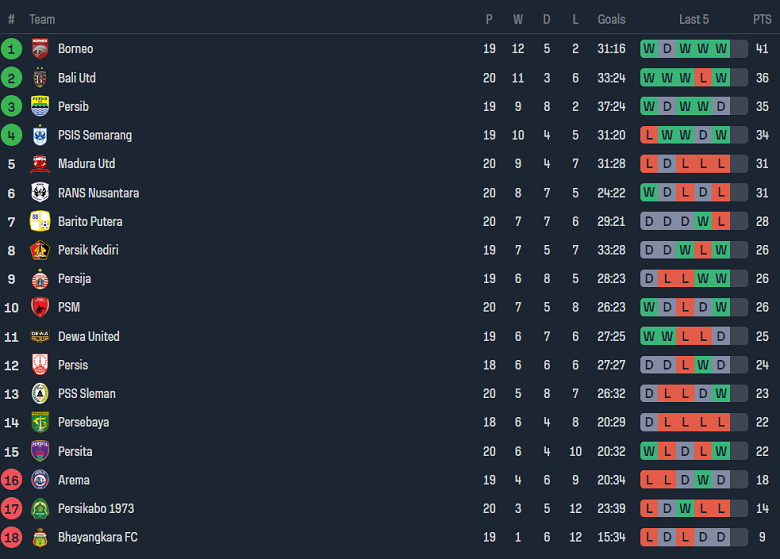780x559 pixels.
Task: Click the Persib club badge
Action: pyautogui.click(x=40, y=106)
